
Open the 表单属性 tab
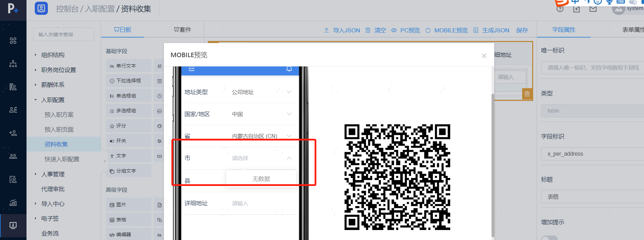coord(633,30)
